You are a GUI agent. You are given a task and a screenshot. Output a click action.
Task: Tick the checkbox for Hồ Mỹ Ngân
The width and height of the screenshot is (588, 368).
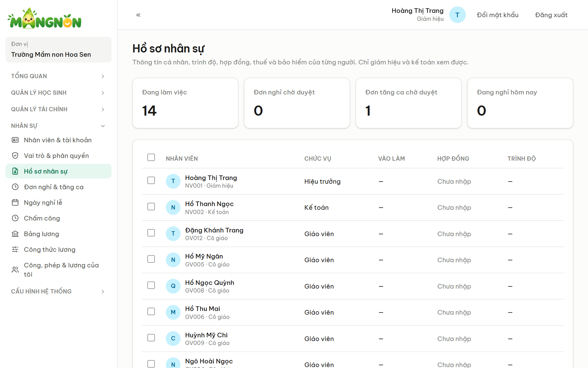(151, 259)
